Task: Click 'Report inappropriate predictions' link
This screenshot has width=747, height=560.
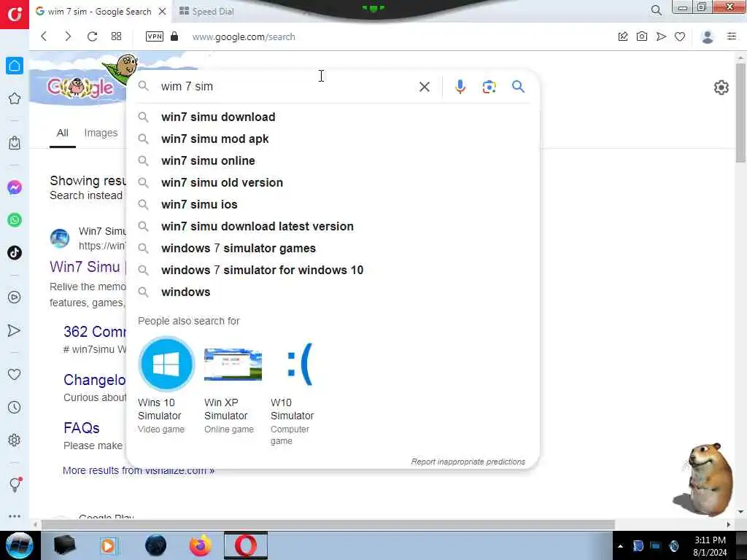Action: tap(468, 462)
